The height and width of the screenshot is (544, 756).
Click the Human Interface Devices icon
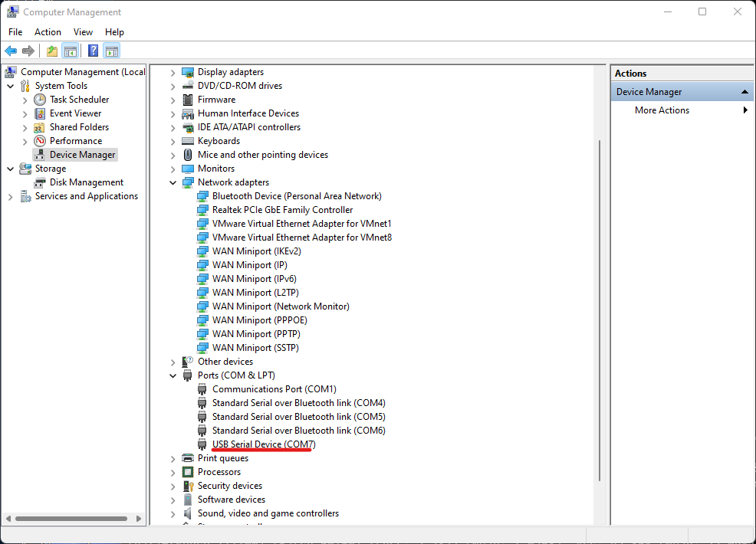pyautogui.click(x=188, y=113)
